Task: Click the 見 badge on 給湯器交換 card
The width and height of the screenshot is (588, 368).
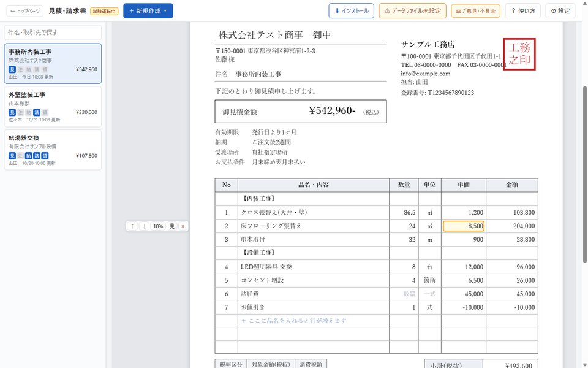Action: [x=12, y=155]
